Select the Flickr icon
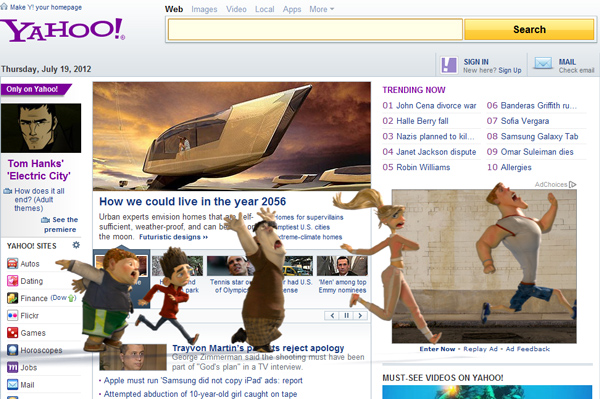 click(12, 316)
